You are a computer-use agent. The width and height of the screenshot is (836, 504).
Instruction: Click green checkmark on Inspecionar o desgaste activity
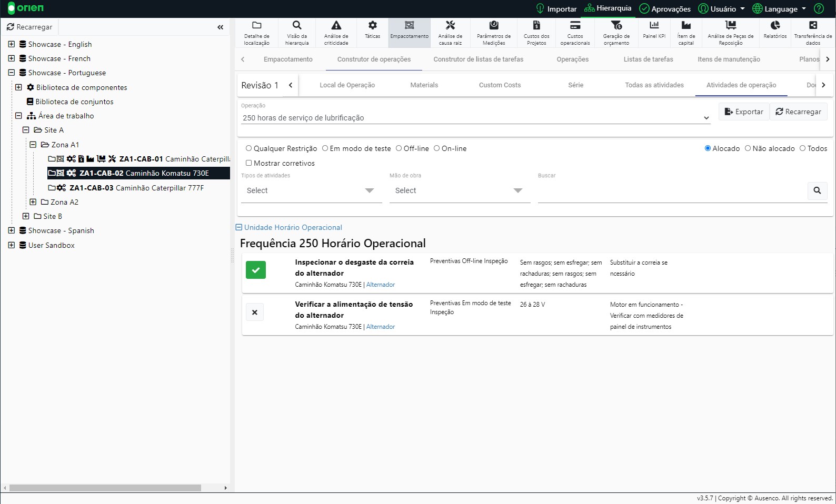(x=255, y=270)
